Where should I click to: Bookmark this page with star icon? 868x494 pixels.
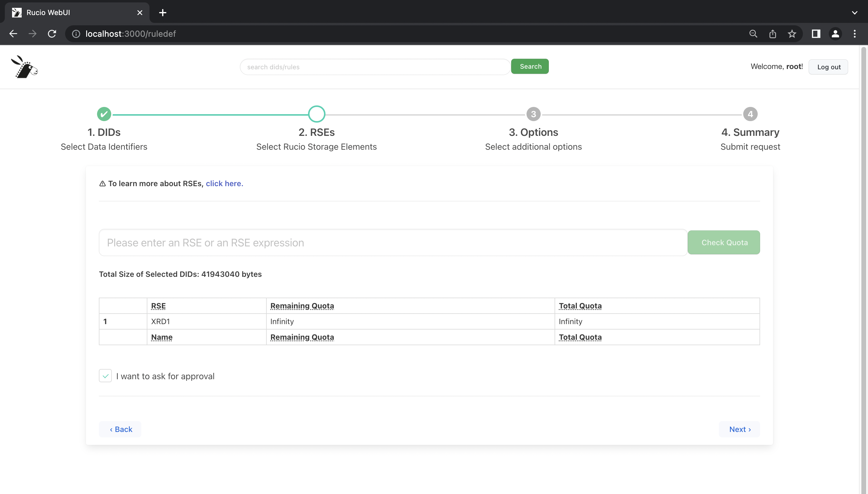click(x=792, y=34)
